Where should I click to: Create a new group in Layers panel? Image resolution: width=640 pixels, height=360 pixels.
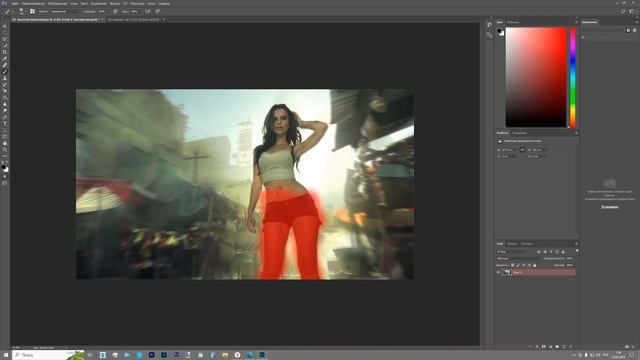click(x=557, y=347)
